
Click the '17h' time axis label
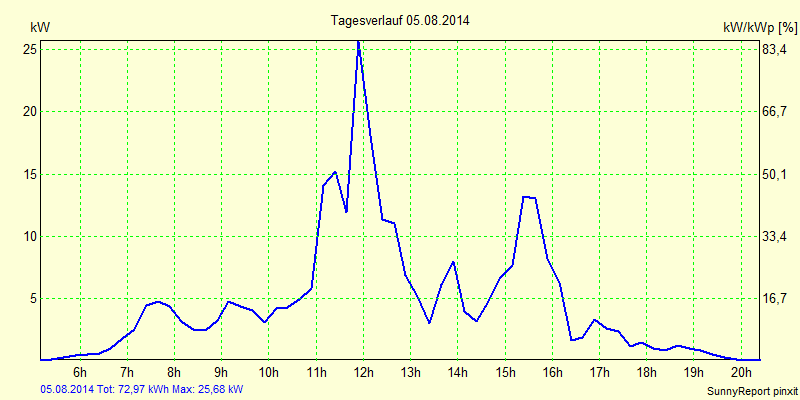599,371
